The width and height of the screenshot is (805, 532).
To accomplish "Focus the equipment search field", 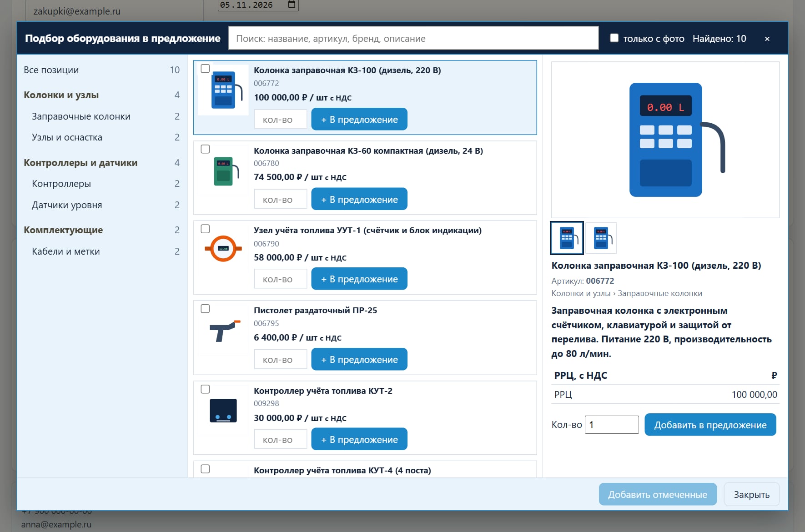I will coord(413,38).
